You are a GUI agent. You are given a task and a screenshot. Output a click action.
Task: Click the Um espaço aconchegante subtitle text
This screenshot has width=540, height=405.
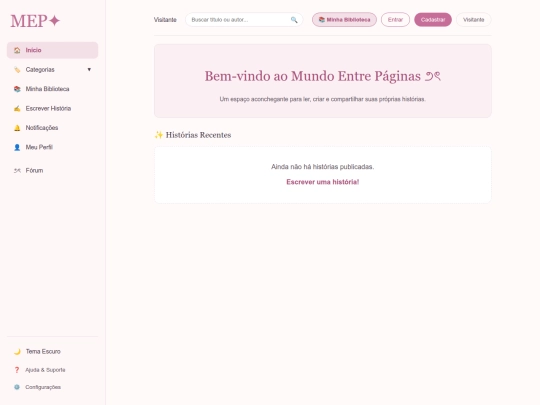[323, 99]
